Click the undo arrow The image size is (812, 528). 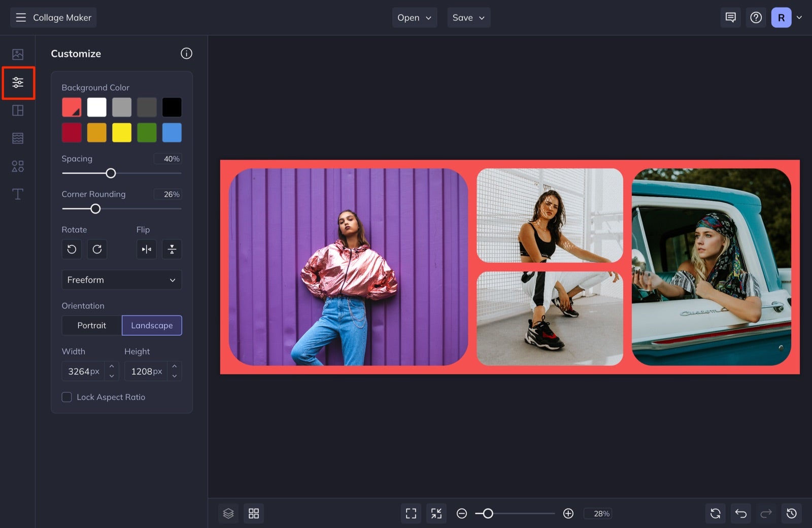click(740, 513)
